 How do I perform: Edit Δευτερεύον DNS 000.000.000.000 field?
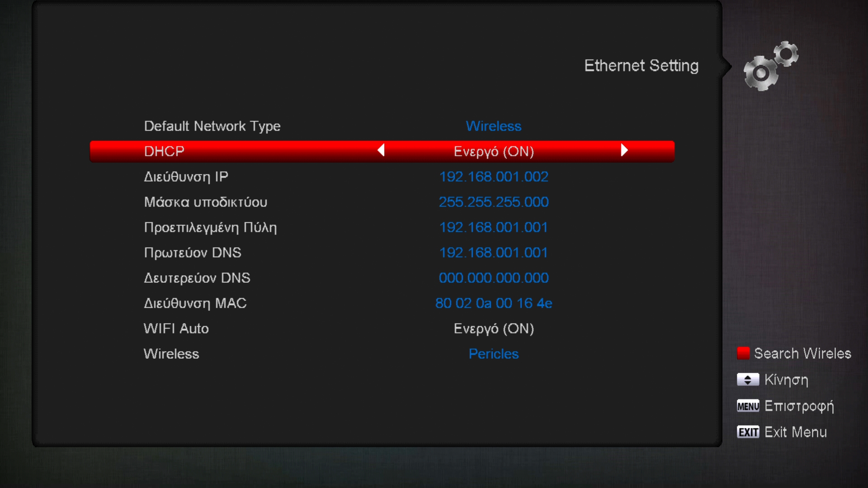(x=494, y=278)
